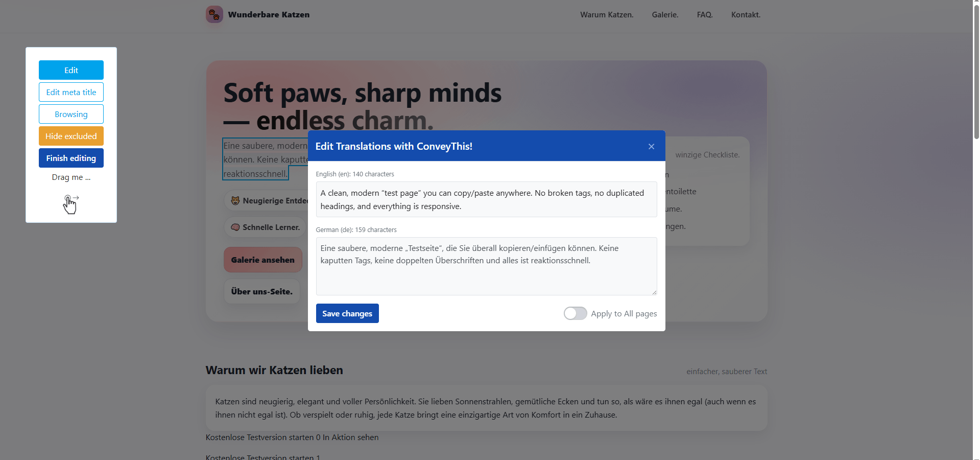Screen dimensions: 980x460
Task: Click Finish editing button
Action: click(x=71, y=158)
